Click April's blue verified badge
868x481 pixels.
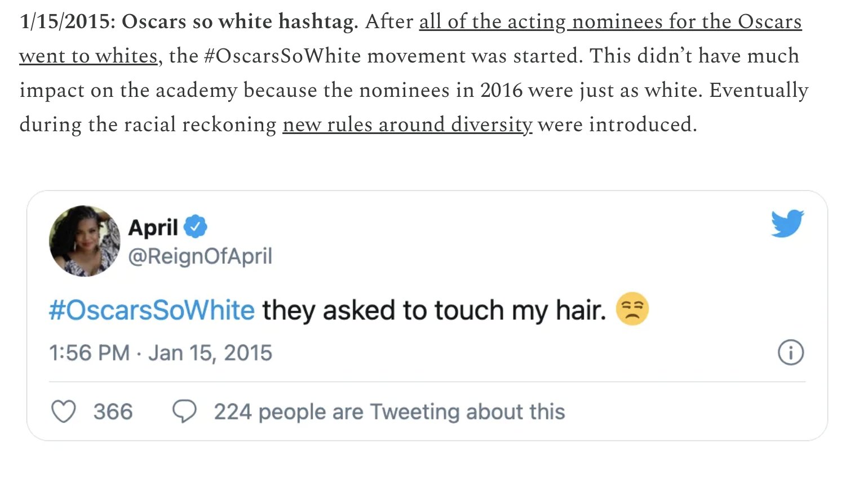point(196,227)
